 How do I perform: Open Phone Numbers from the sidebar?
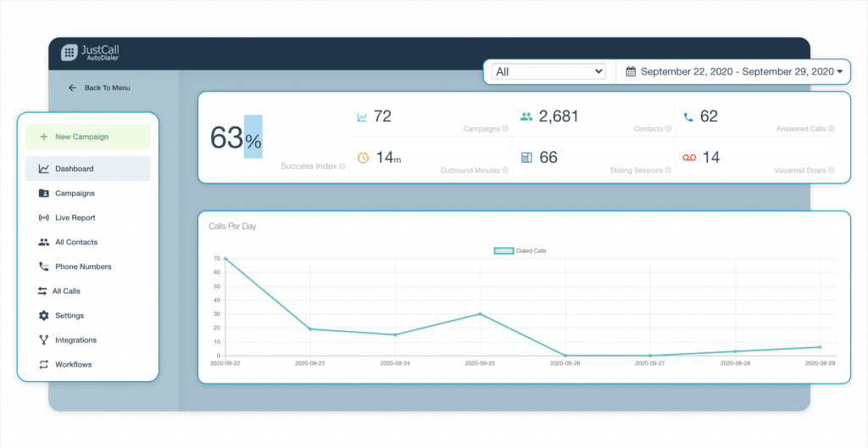pyautogui.click(x=83, y=267)
